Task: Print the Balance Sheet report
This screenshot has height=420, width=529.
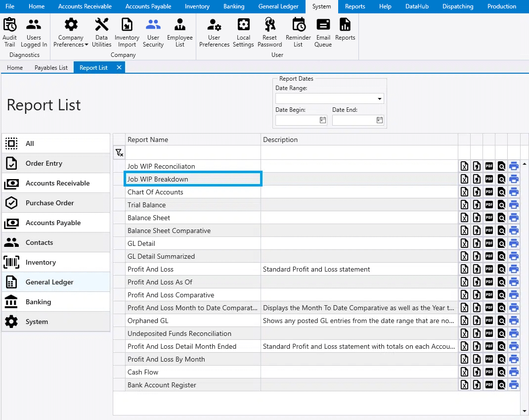Action: pyautogui.click(x=514, y=218)
